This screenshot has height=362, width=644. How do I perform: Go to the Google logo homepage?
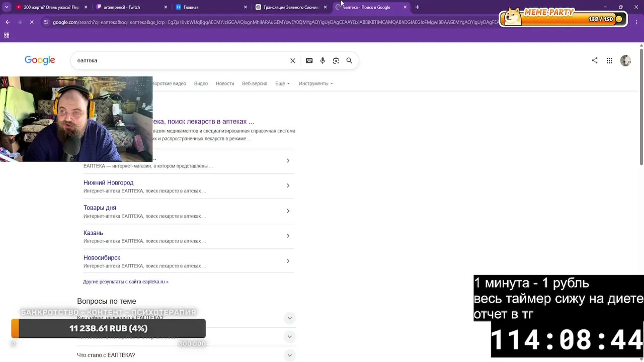coord(40,60)
